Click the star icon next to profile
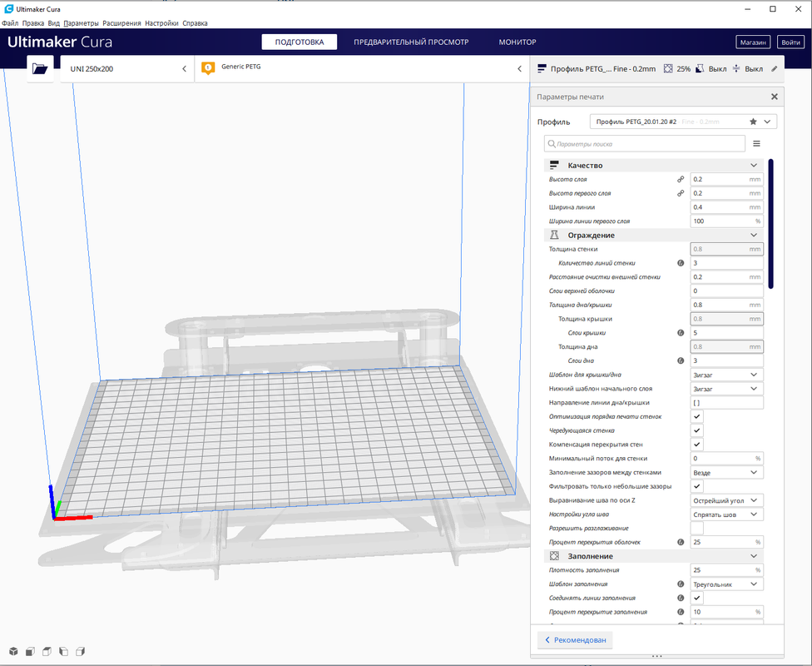 point(753,122)
